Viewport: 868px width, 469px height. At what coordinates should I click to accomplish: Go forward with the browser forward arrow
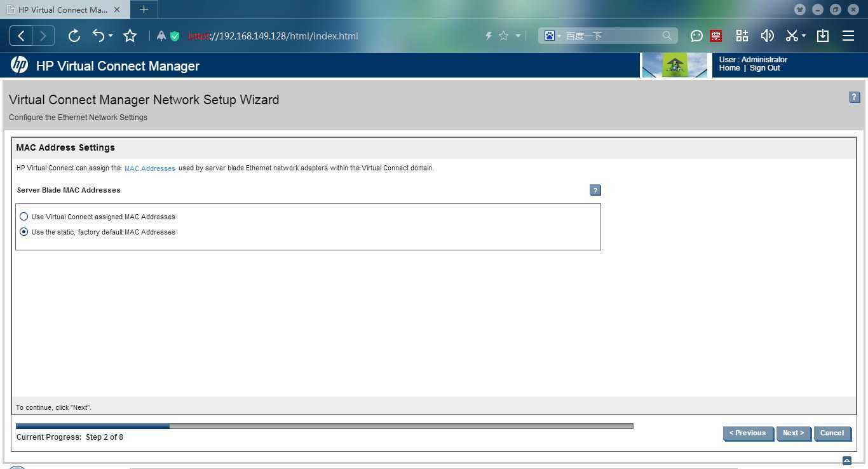[x=43, y=36]
